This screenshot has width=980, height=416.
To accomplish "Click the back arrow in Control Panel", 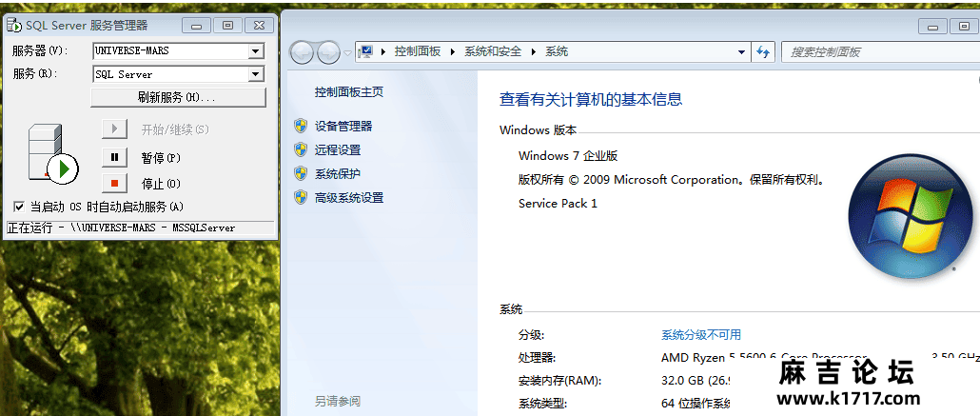I will click(302, 52).
